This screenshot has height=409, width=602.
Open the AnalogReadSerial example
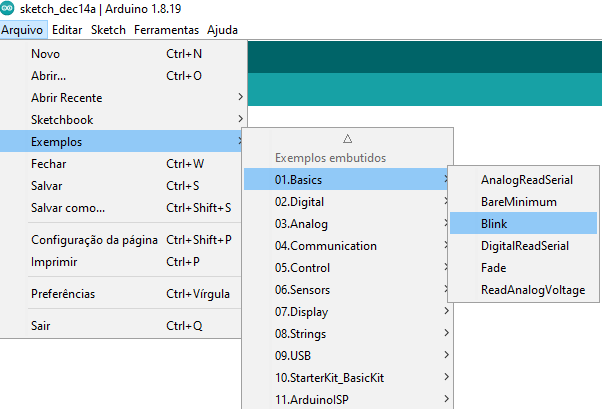(524, 179)
